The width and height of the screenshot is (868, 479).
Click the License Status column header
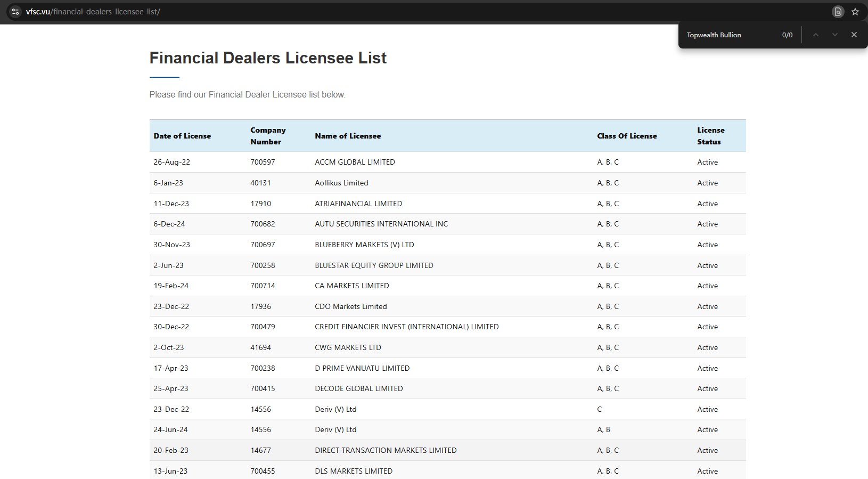710,136
